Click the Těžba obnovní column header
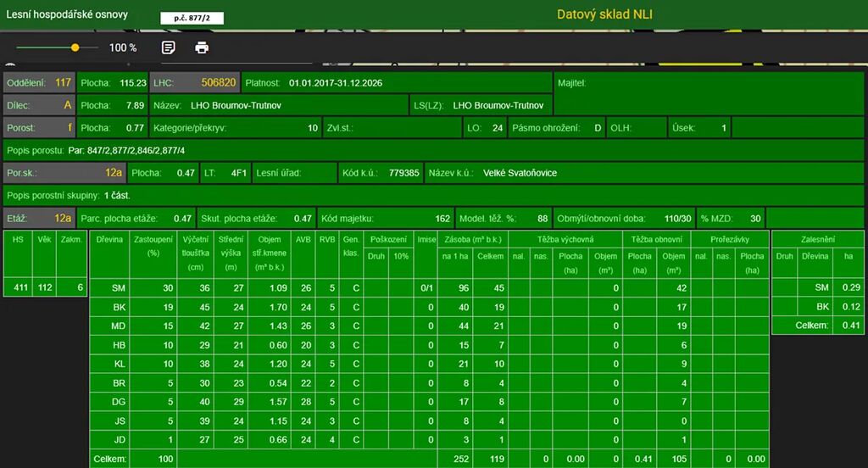Image resolution: width=868 pixels, height=468 pixels. (x=656, y=240)
